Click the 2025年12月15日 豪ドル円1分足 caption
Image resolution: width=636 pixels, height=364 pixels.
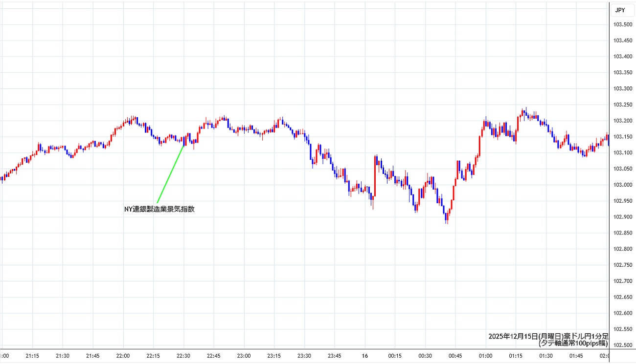click(x=548, y=336)
